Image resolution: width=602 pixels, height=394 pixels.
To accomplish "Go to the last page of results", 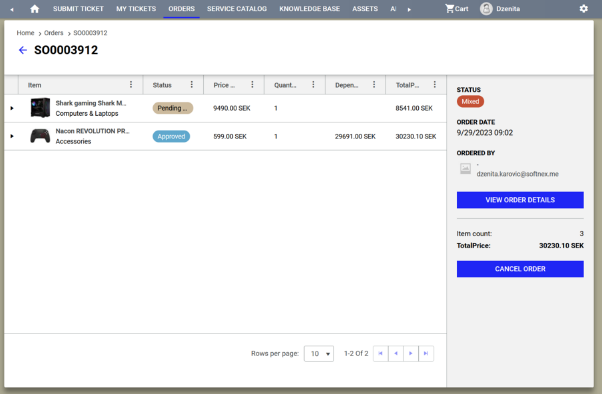I will (x=426, y=354).
